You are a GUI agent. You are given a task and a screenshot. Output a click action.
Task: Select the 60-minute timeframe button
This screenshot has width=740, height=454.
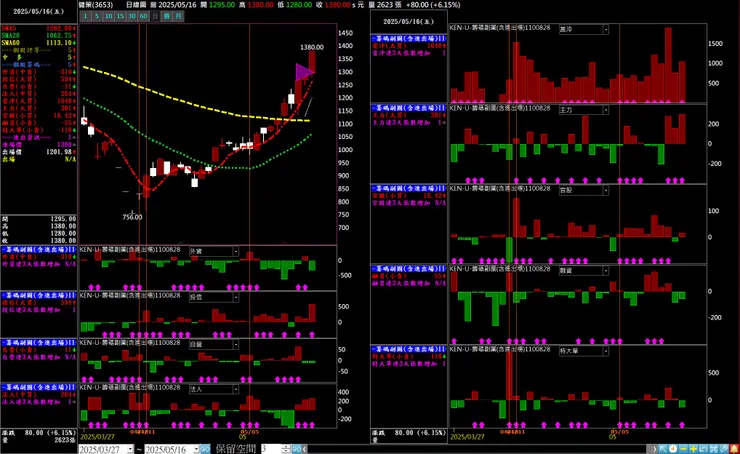pyautogui.click(x=143, y=16)
